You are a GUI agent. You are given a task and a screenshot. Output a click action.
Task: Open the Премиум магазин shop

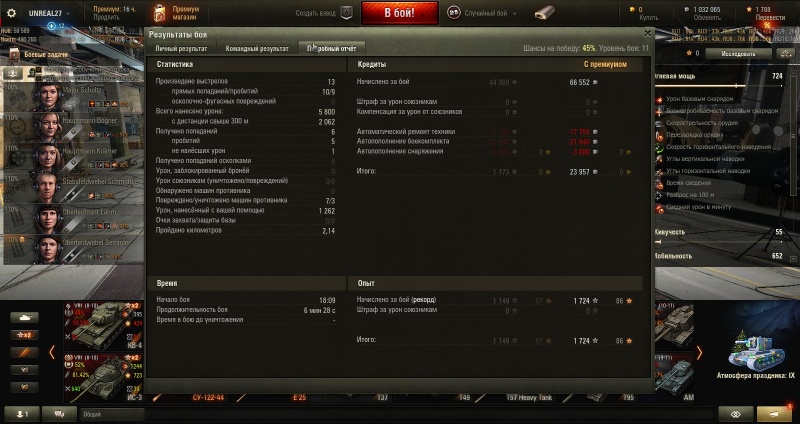[x=177, y=13]
